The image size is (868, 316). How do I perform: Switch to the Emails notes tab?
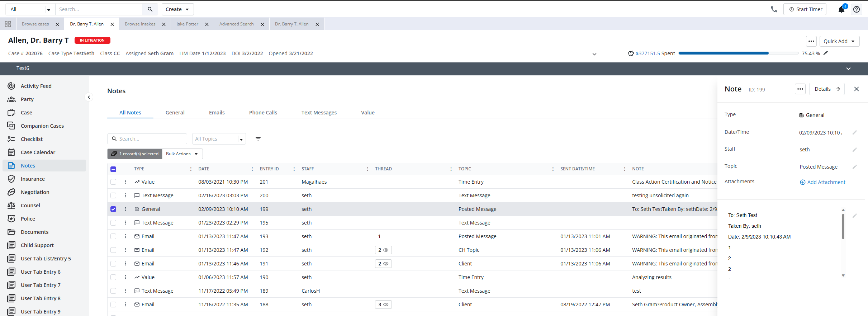(217, 113)
